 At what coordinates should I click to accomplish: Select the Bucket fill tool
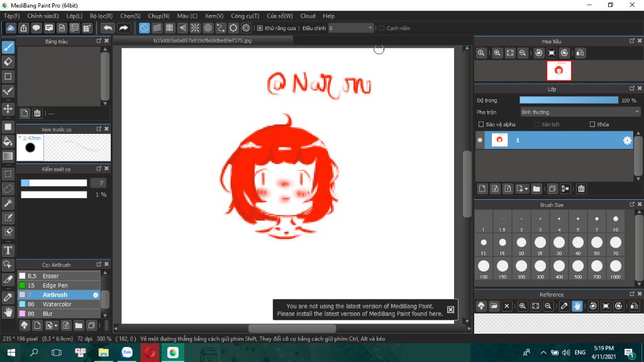click(x=8, y=141)
